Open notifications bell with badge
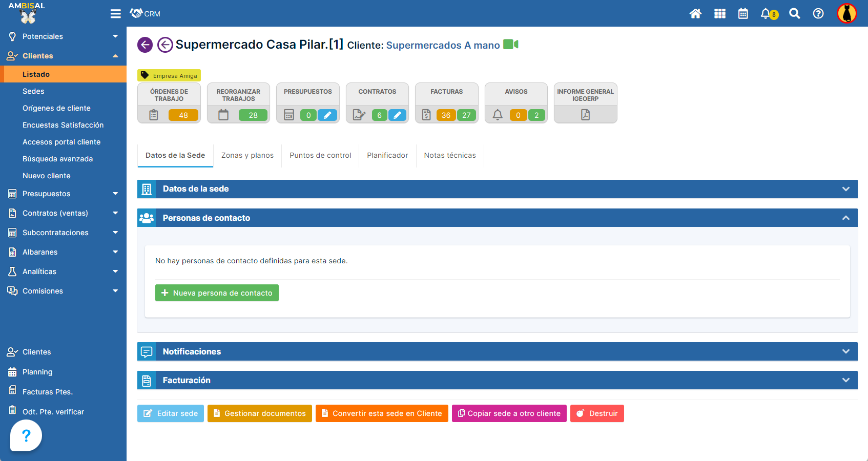The image size is (868, 461). pos(767,14)
